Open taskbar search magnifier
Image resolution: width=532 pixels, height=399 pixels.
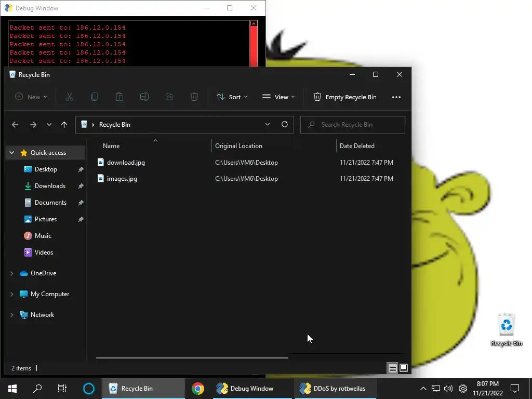(x=37, y=389)
